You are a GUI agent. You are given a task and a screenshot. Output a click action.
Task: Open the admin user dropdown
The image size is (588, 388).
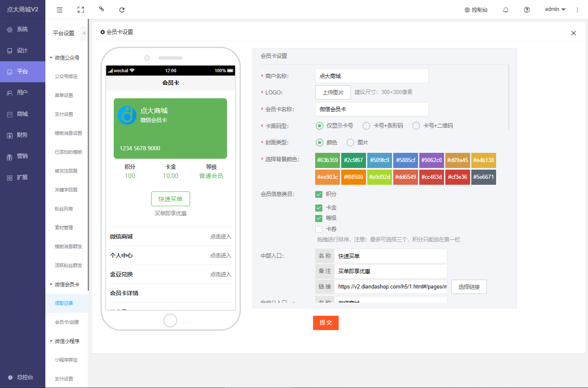555,9
